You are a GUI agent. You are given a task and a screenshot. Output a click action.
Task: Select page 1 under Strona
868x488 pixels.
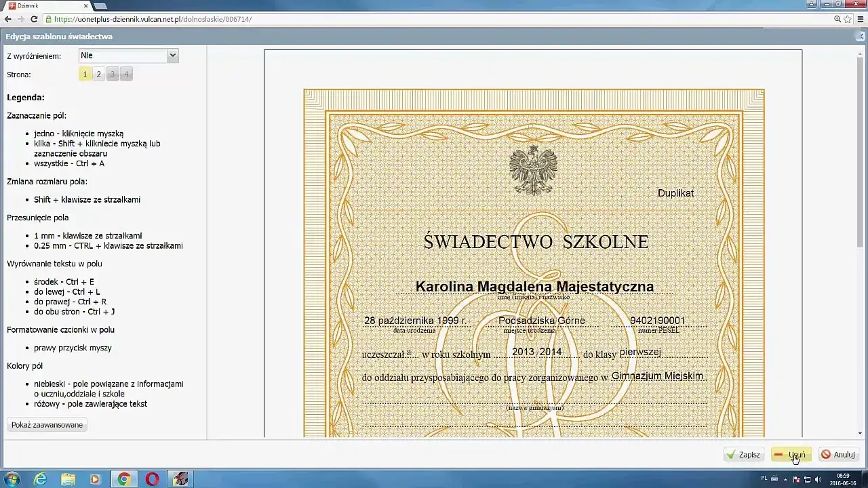click(85, 75)
